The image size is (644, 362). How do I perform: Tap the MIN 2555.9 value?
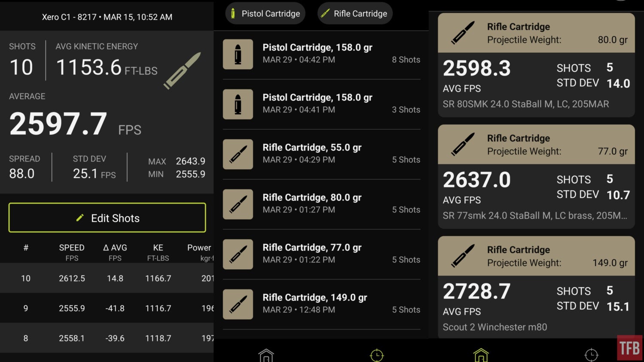point(191,174)
